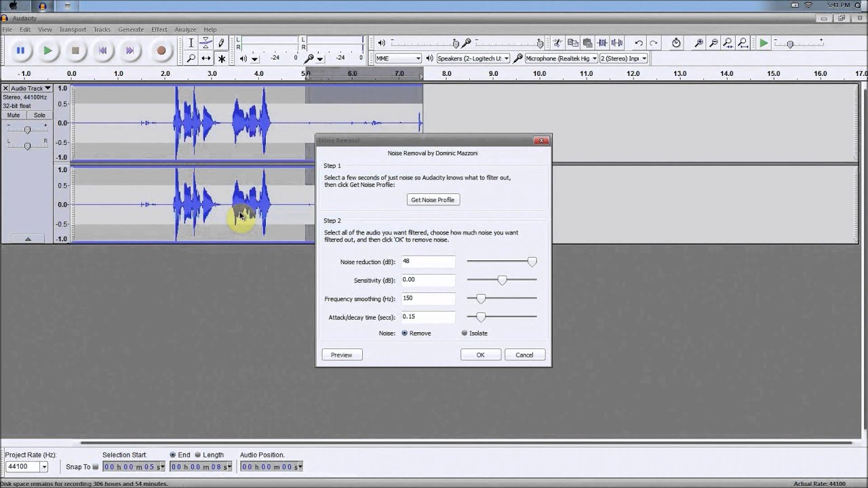Open the output meter speaker dropdown
Screen dimensions: 868x488
(x=254, y=59)
